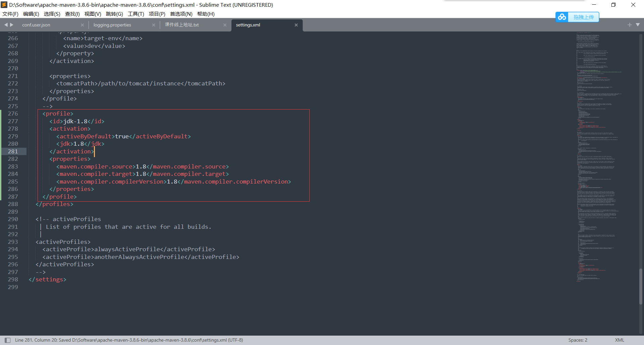644x345 pixels.
Task: Click the 拖拽上传 upload button
Action: [x=583, y=17]
